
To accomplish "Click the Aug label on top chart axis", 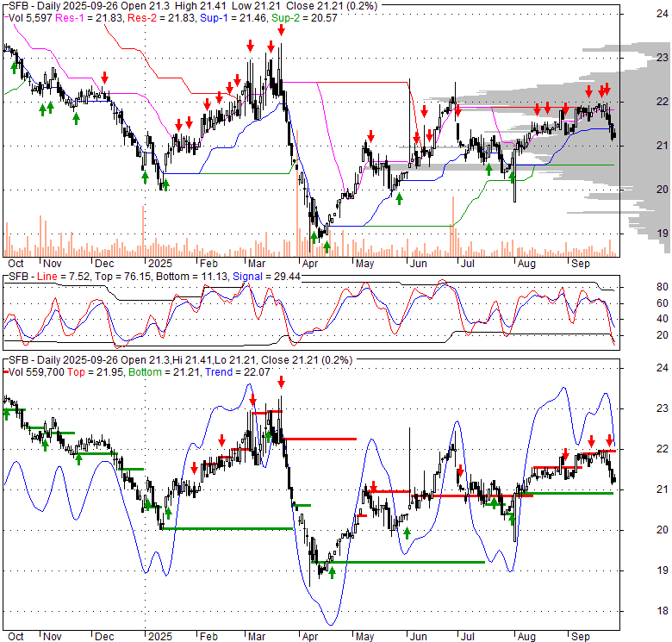I will click(526, 264).
